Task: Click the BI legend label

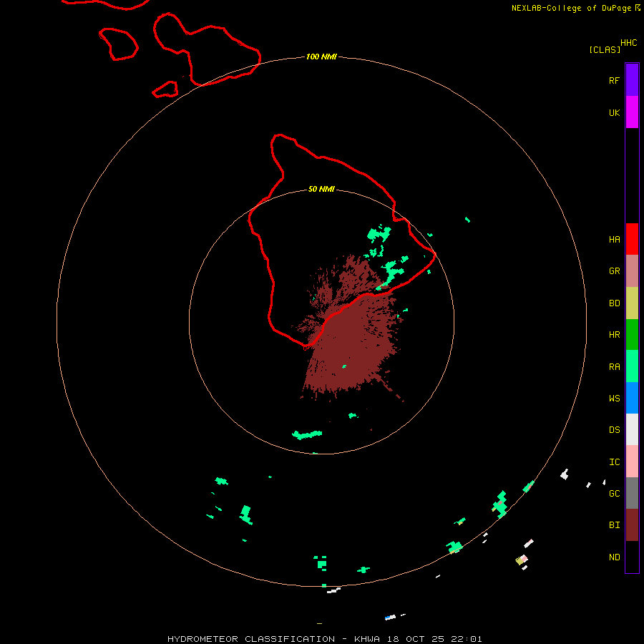Action: pyautogui.click(x=614, y=525)
